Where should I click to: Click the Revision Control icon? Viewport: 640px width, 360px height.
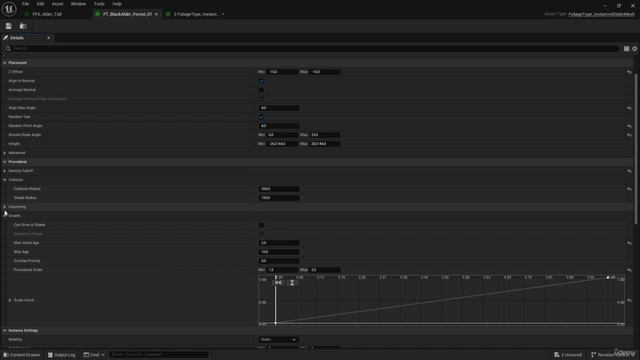point(593,355)
